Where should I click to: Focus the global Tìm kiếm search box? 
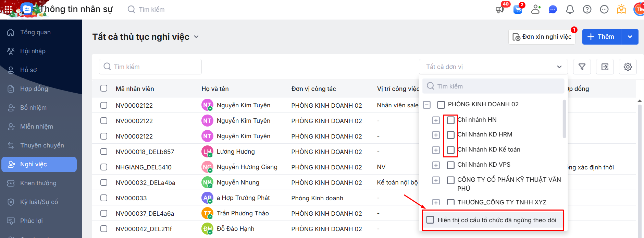pyautogui.click(x=152, y=9)
